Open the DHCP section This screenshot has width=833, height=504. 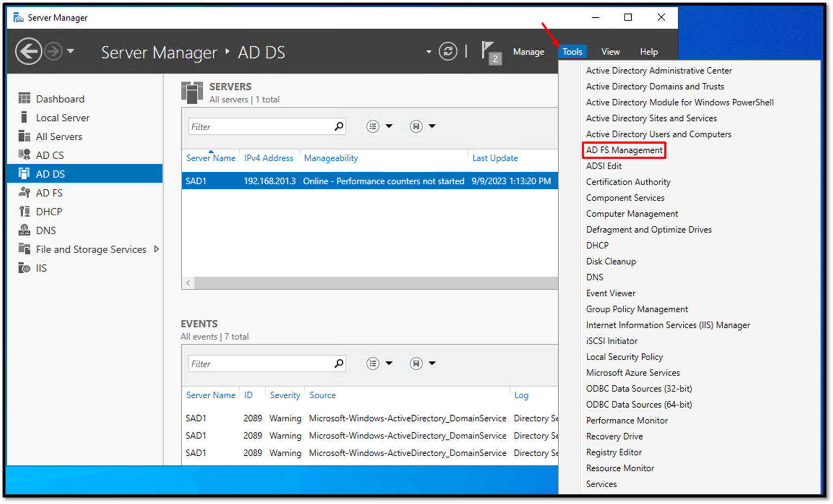[48, 211]
